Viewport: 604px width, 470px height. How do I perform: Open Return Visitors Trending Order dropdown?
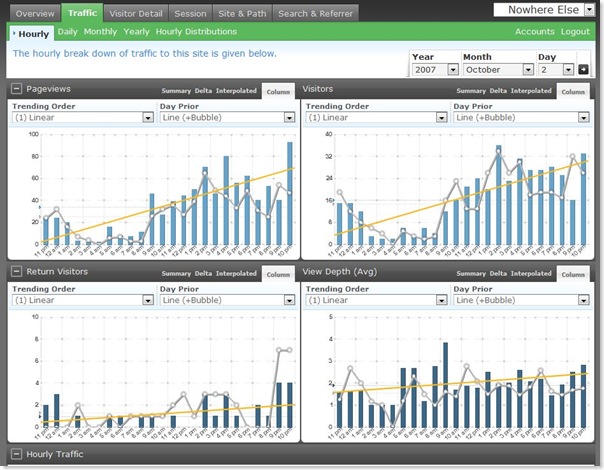pos(83,300)
